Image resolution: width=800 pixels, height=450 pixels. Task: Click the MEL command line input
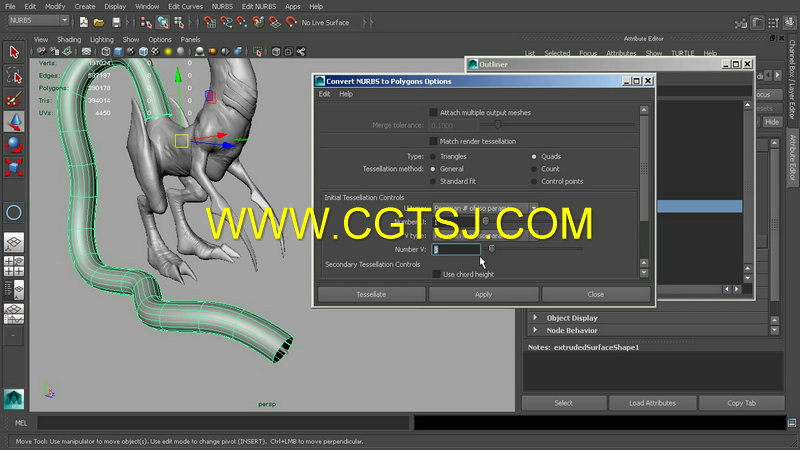click(x=223, y=422)
